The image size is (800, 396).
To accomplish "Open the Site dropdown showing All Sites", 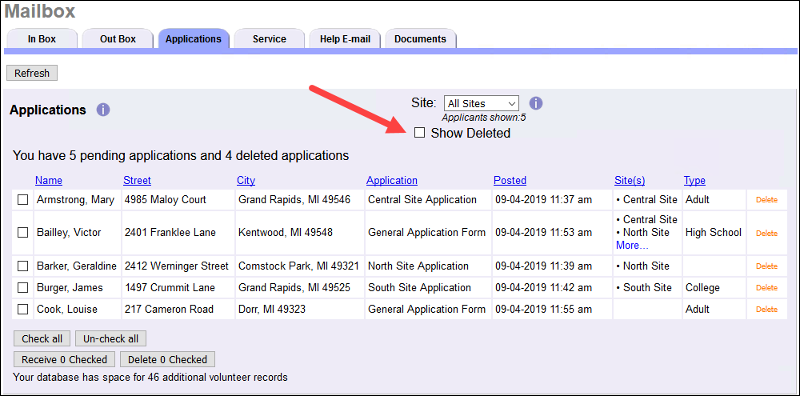I will coord(482,104).
